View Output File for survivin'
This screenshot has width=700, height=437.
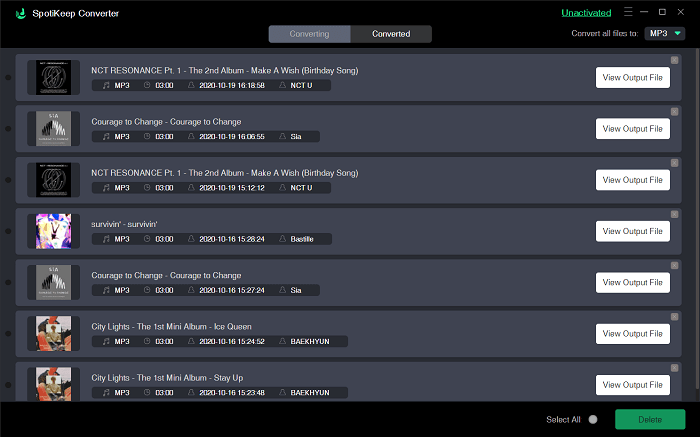[x=633, y=231]
